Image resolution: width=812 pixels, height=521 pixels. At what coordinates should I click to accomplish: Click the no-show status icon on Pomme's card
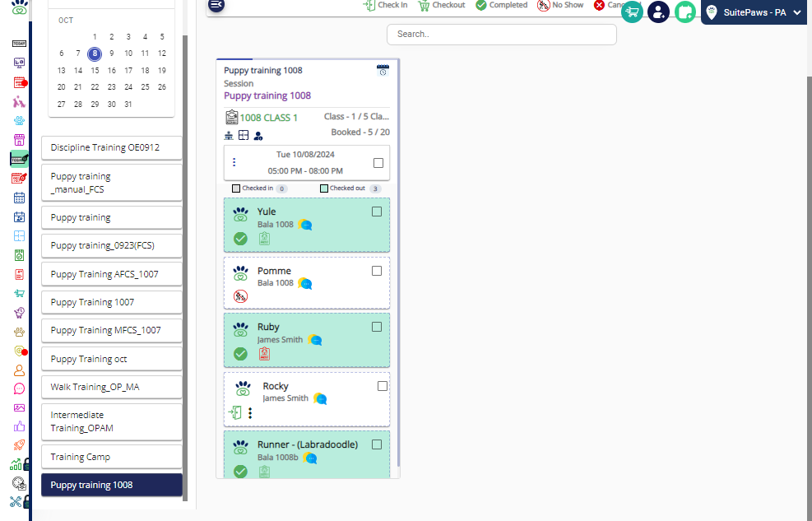[240, 296]
